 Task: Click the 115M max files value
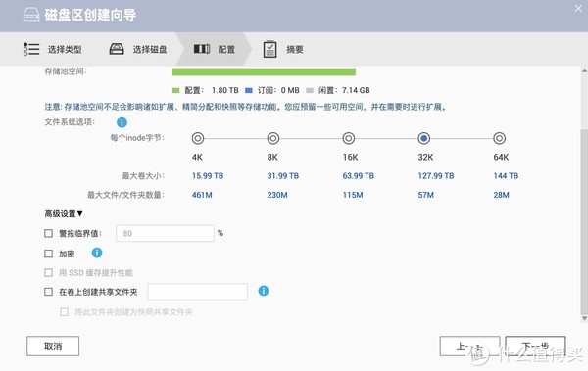353,195
